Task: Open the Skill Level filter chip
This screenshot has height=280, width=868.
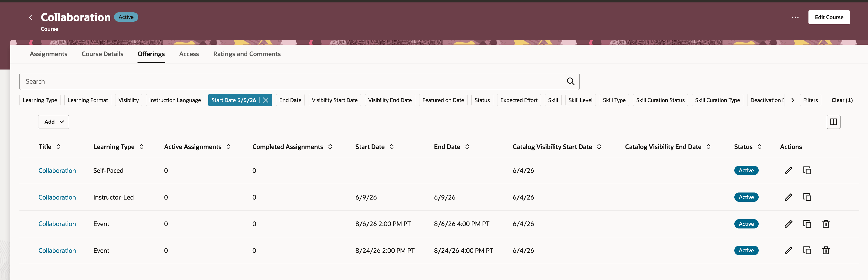Action: (580, 100)
